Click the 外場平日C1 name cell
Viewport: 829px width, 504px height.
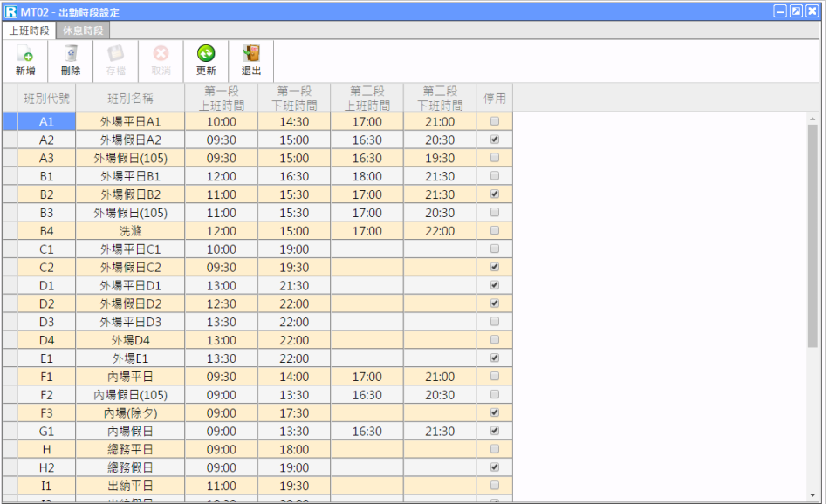click(x=130, y=249)
